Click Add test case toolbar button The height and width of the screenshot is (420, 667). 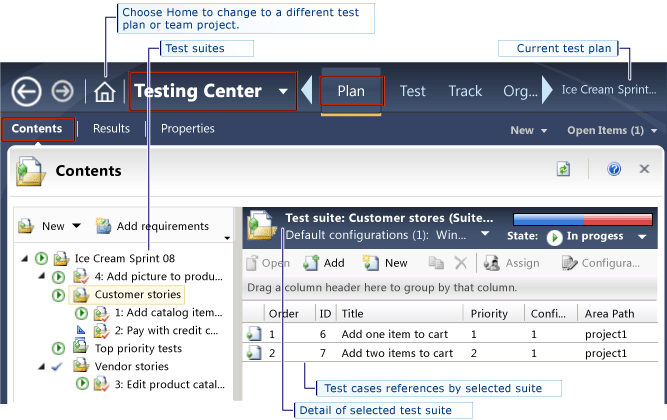(323, 263)
